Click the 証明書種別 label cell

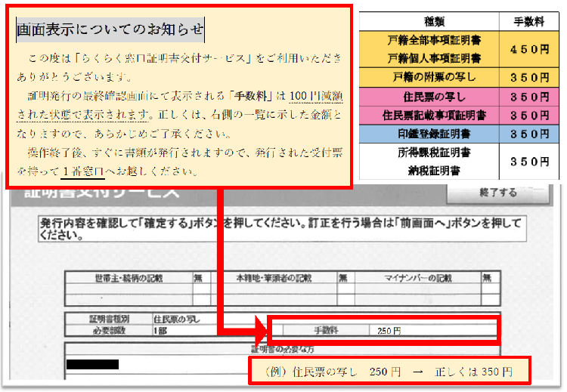click(x=109, y=319)
